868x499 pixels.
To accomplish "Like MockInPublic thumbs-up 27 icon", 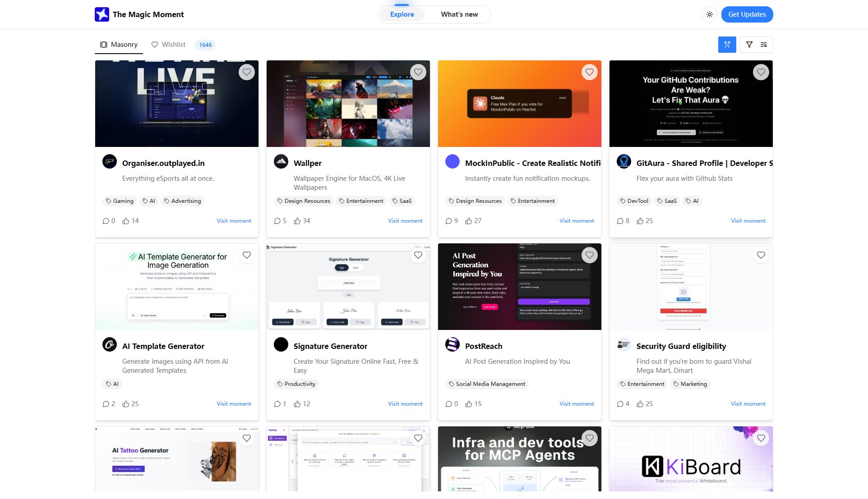I will 469,221.
